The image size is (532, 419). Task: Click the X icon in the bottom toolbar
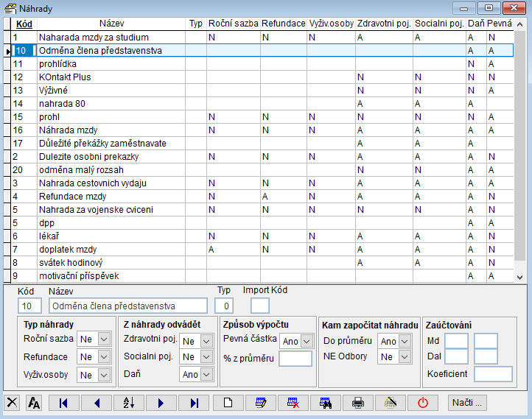(12, 403)
